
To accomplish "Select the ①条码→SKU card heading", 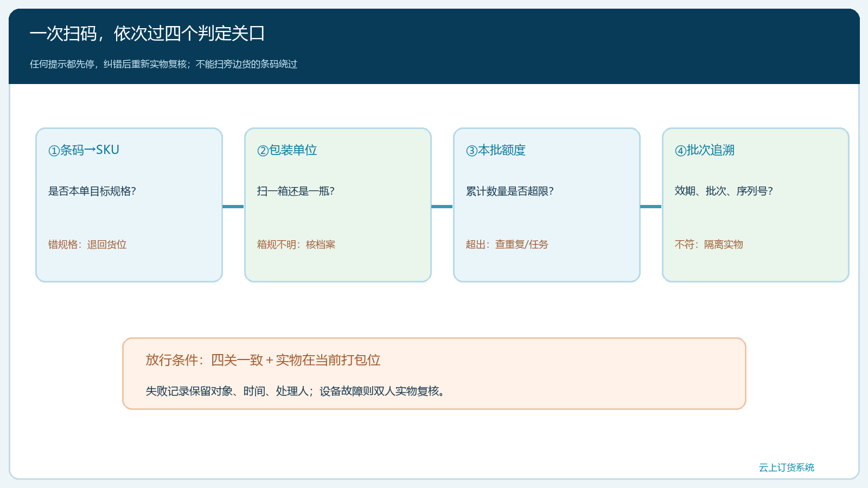I will coord(84,150).
